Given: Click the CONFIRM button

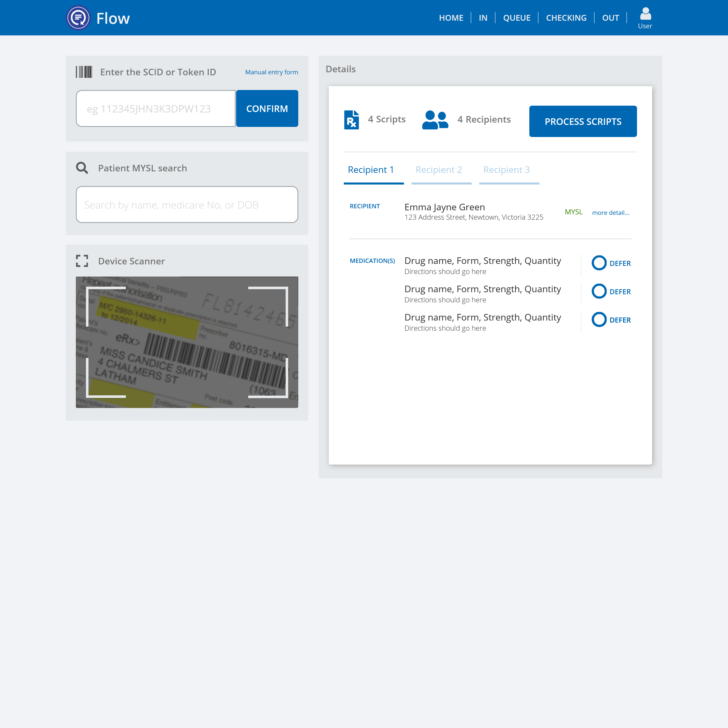Looking at the screenshot, I should 267,108.
